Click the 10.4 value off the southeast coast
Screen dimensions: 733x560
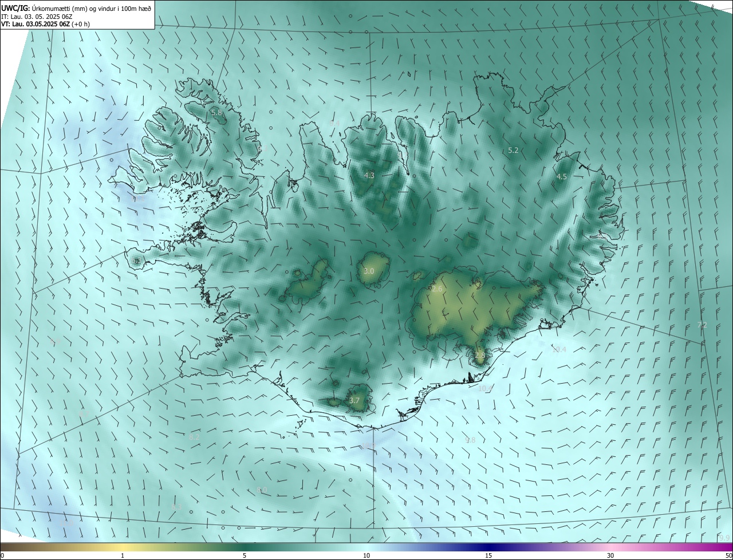click(559, 349)
